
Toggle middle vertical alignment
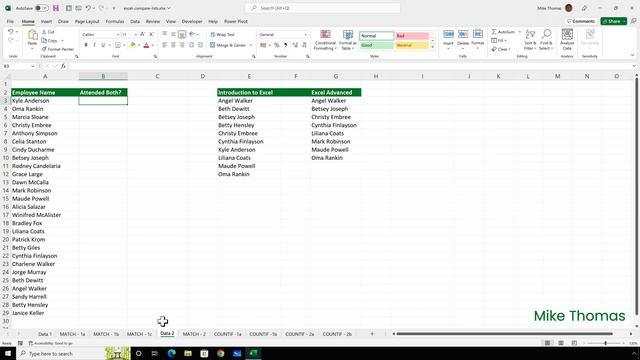[173, 34]
